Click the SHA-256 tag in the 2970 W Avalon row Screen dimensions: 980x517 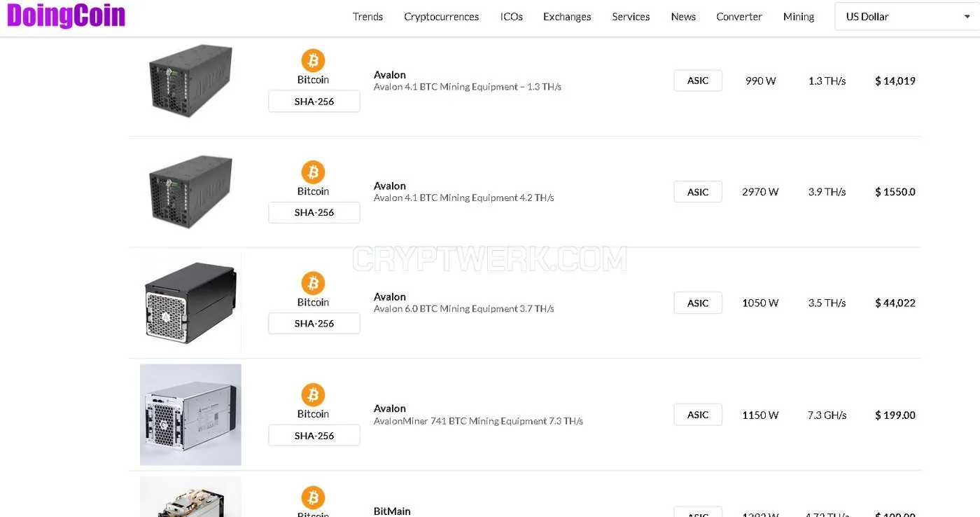click(x=314, y=212)
